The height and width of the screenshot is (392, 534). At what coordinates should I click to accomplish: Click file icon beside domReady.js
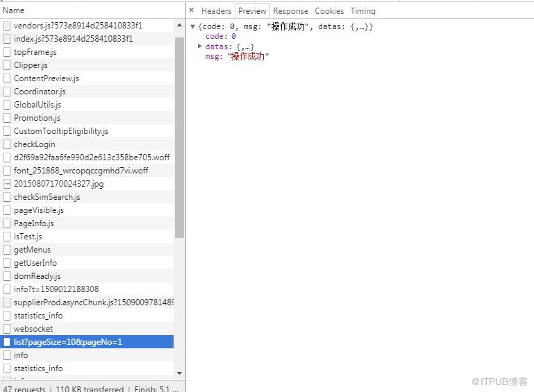[7, 276]
